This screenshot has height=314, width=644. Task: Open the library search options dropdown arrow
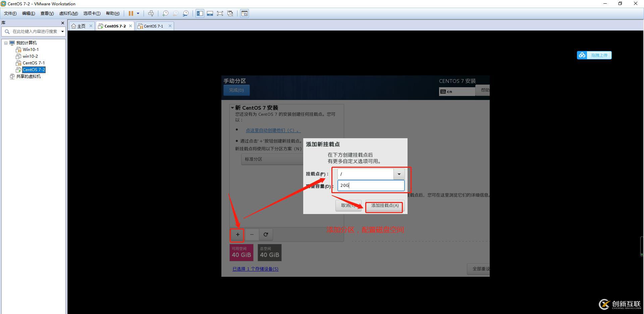click(x=62, y=32)
